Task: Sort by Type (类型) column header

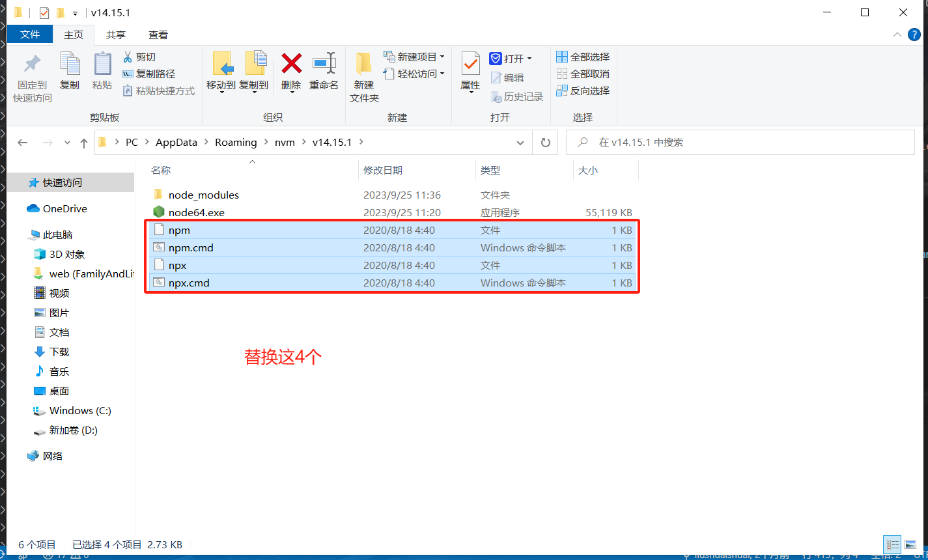Action: (x=490, y=170)
